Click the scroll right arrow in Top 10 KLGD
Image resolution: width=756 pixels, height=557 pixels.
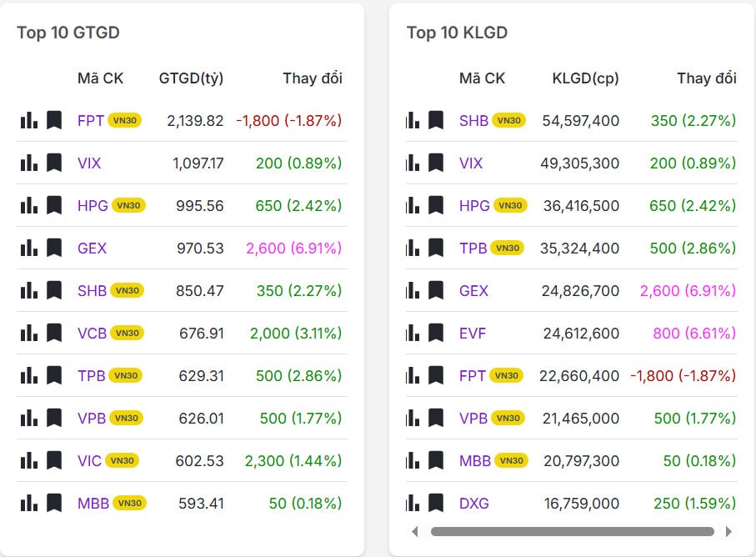(x=728, y=531)
